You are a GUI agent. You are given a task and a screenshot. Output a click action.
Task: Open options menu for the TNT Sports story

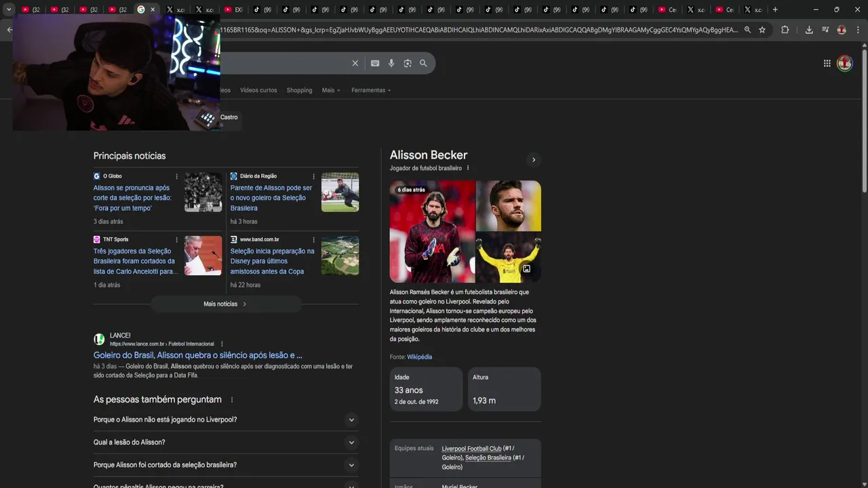point(176,239)
